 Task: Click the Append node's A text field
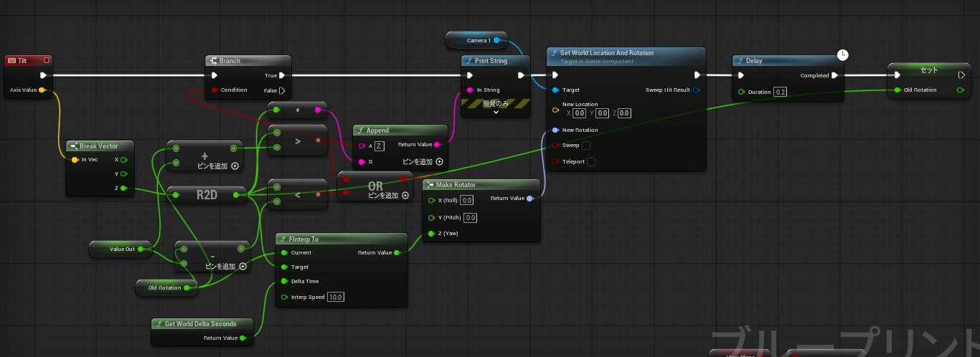click(x=380, y=146)
